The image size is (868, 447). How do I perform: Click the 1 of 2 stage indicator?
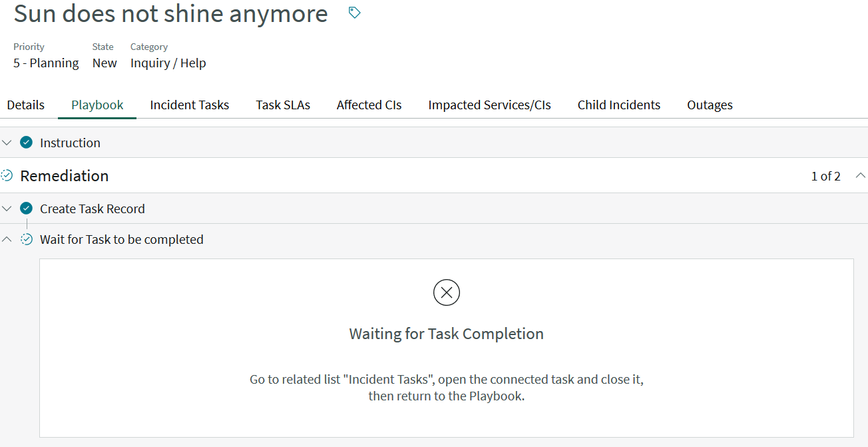click(825, 176)
